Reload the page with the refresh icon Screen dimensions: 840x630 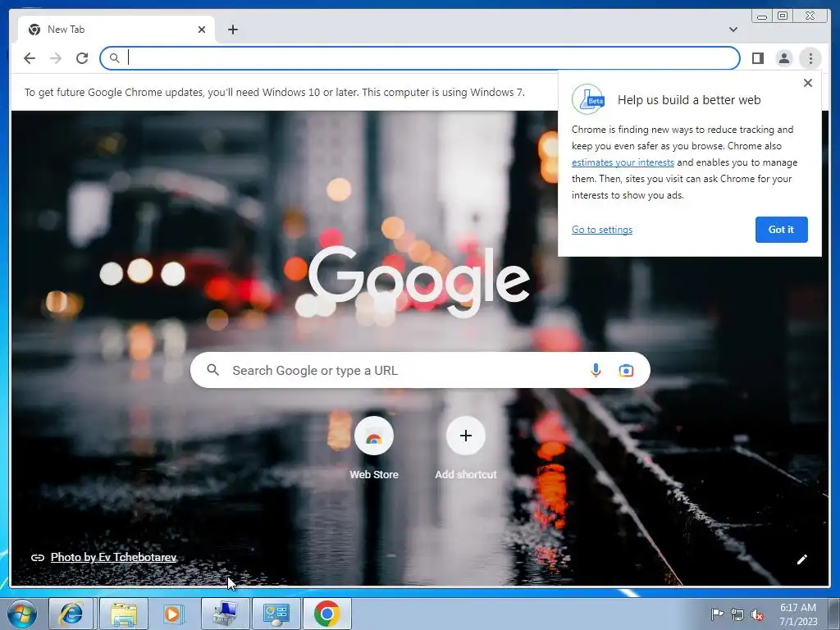(82, 58)
